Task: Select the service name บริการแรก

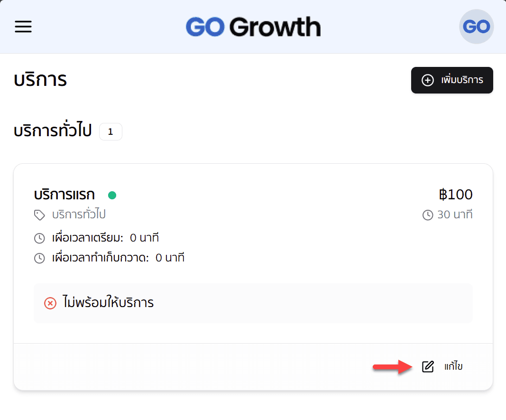Action: tap(64, 195)
